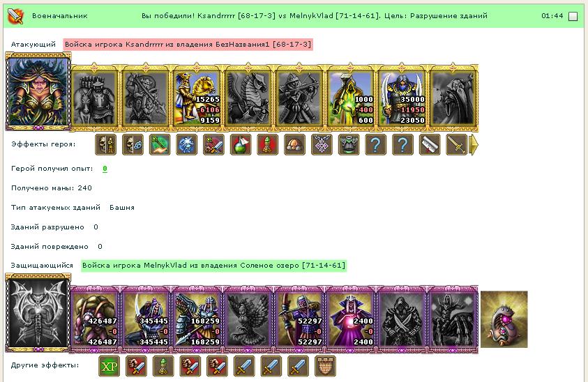The image size is (588, 382).
Task: Open attacker link for Ksandrrrrr's troops
Action: tap(188, 44)
